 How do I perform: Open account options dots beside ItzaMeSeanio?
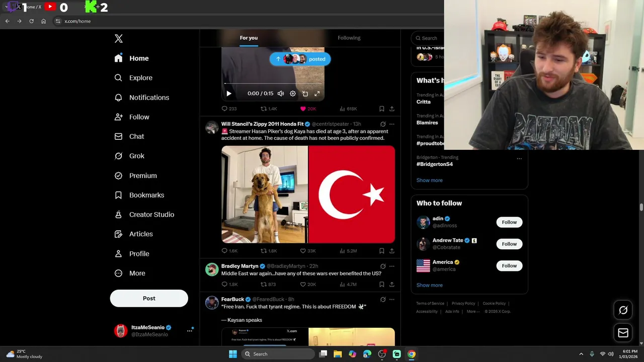tap(190, 330)
